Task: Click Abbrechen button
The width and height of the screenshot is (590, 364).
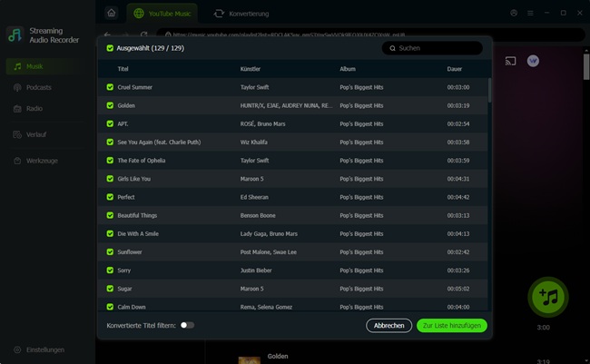Action: tap(388, 326)
